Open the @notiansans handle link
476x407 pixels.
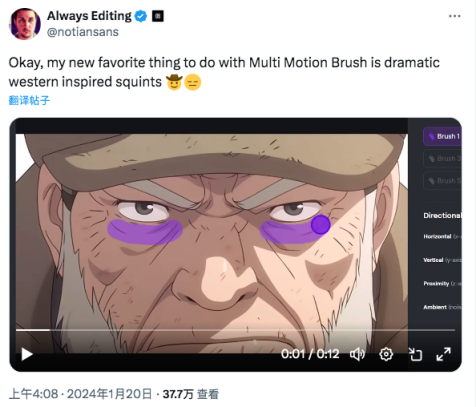tap(83, 32)
